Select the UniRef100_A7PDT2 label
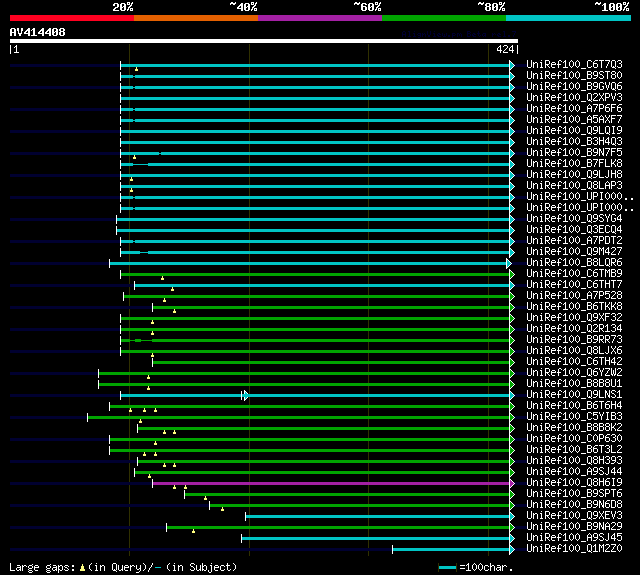Screen dimensions: 640x575 574,241
